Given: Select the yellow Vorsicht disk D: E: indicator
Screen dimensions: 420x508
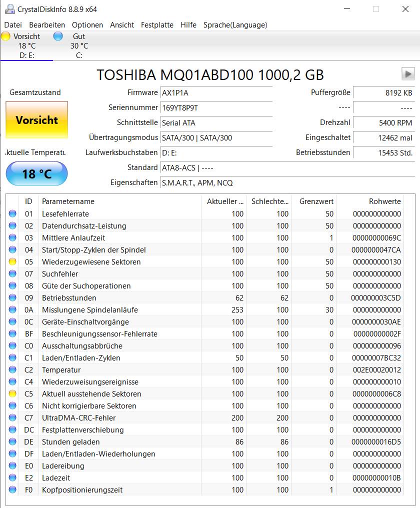Looking at the screenshot, I should point(26,45).
